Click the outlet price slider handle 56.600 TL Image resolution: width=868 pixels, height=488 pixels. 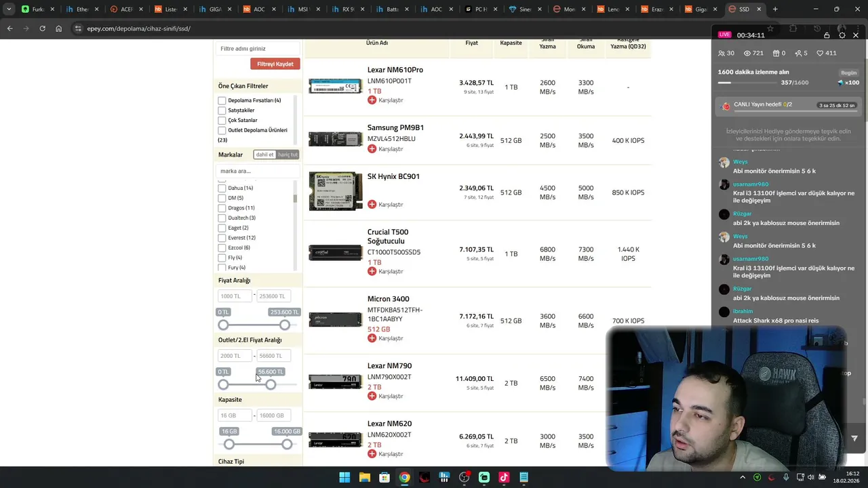(271, 385)
